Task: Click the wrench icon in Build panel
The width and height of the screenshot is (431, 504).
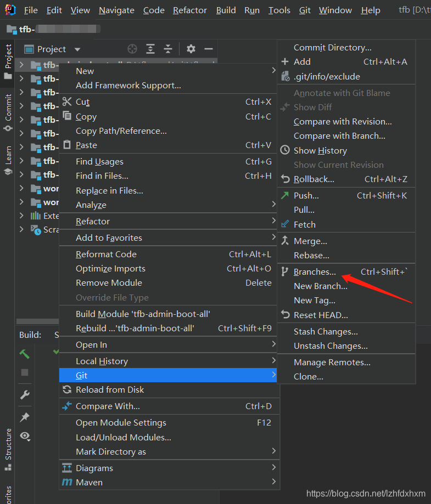Action: [25, 395]
